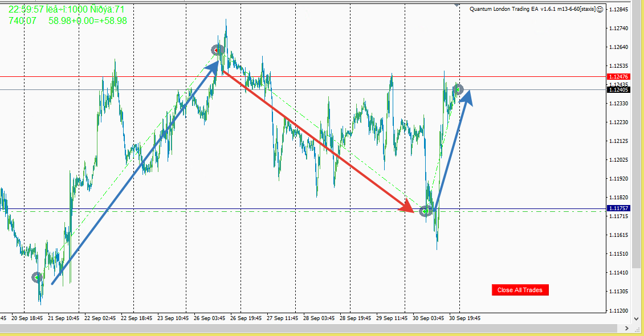The image size is (644, 336).
Task: Click the 21 Sep 10:45 time label
Action: [64, 318]
